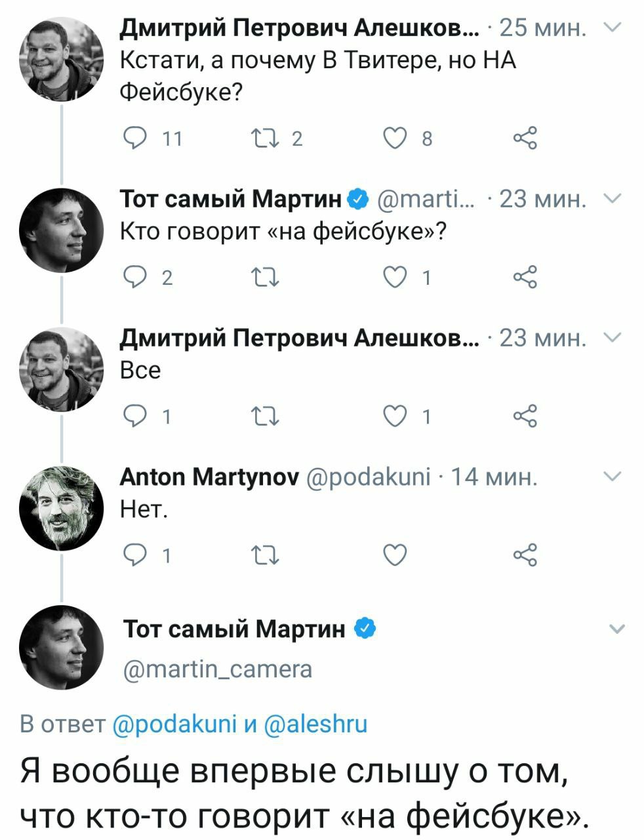Screen dimensions: 644x840
Task: Retweet Dmitry's first tweet with 2 retweets
Action: coord(266,138)
